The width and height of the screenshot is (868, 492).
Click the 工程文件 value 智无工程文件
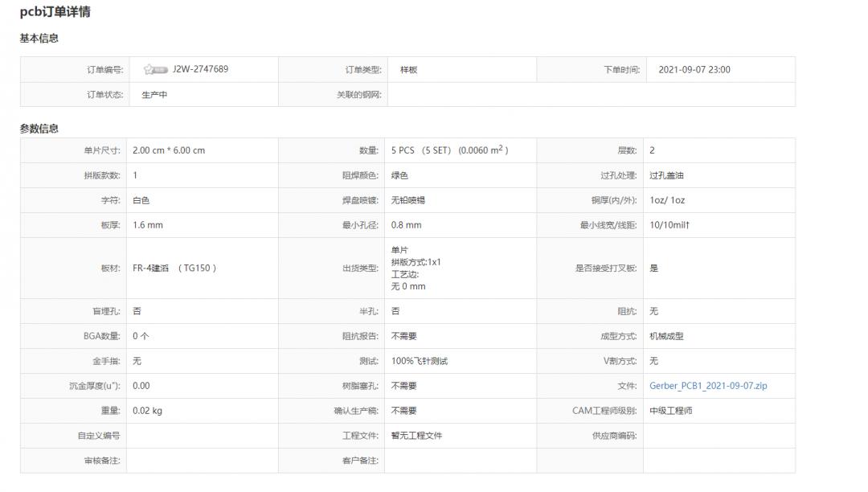click(x=417, y=435)
